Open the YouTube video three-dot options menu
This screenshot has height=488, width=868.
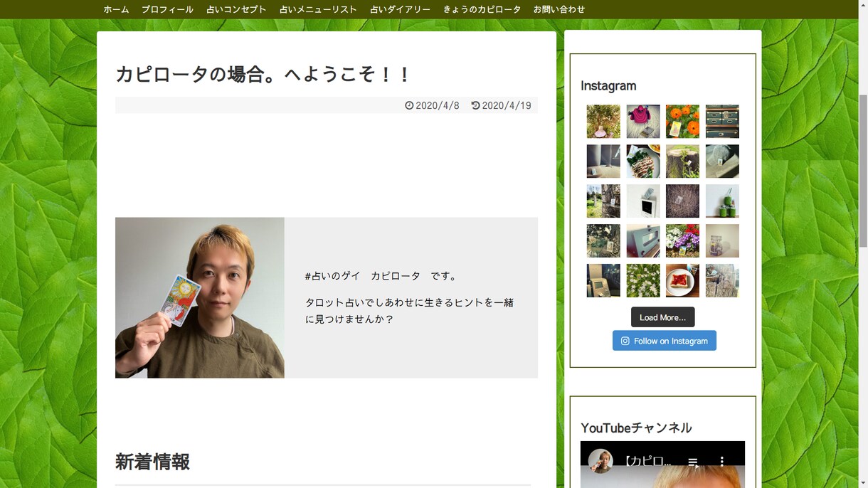722,462
